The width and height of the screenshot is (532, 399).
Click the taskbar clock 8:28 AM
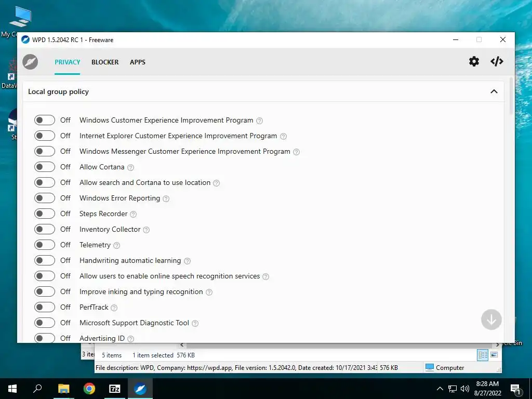click(x=487, y=389)
